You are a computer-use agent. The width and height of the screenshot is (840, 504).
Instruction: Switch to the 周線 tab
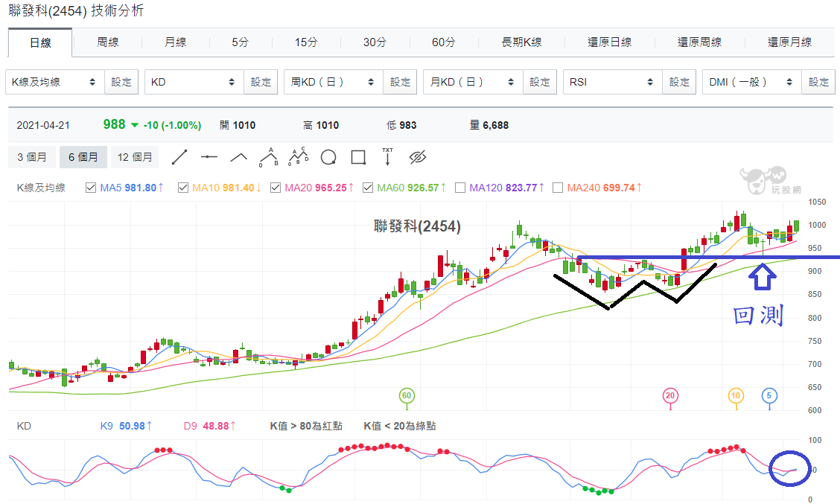108,42
